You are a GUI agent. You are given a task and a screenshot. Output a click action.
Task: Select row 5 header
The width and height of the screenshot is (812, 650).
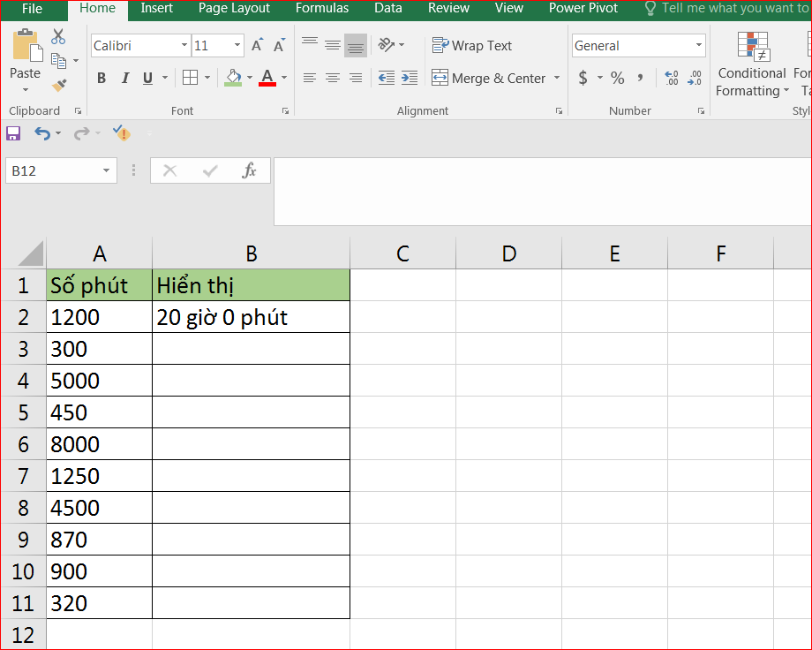pos(23,412)
